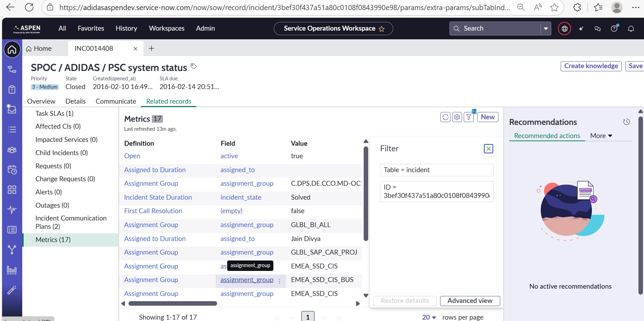Open browser favorites list icon
The image size is (644, 321).
[x=598, y=7]
